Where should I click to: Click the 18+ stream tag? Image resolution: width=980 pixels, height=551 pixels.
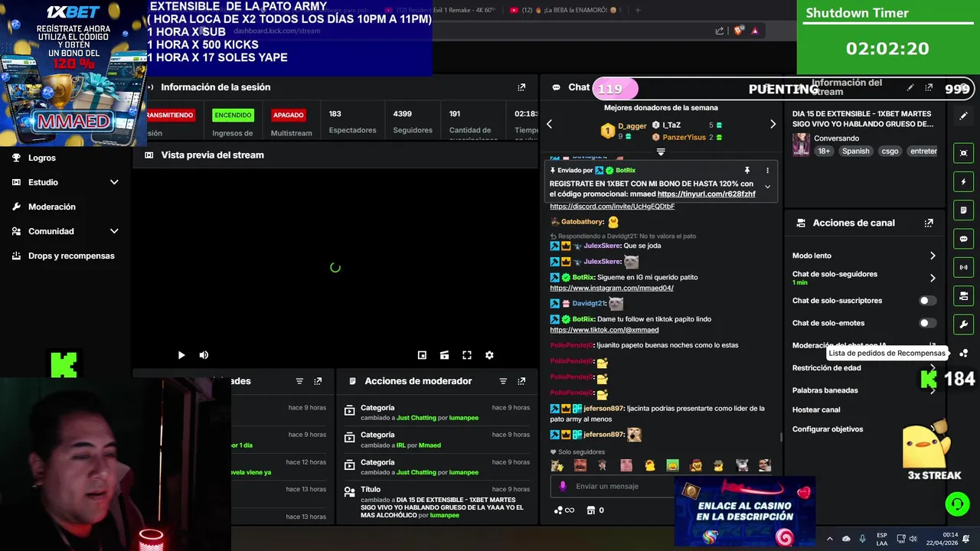pyautogui.click(x=824, y=152)
